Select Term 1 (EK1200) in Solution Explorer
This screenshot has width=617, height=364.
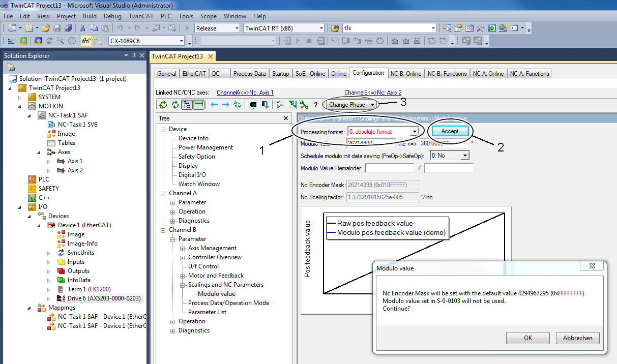coord(89,289)
